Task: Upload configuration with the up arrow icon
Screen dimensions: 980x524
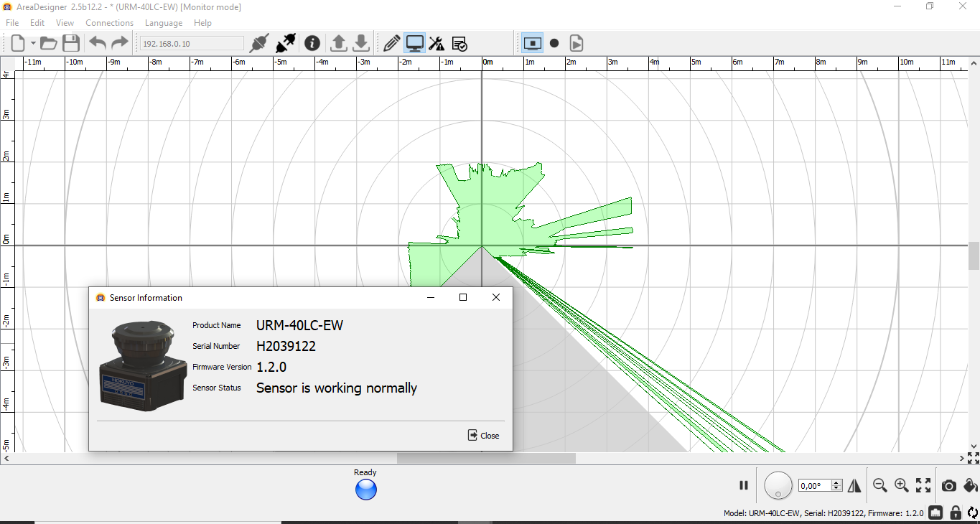Action: tap(338, 43)
